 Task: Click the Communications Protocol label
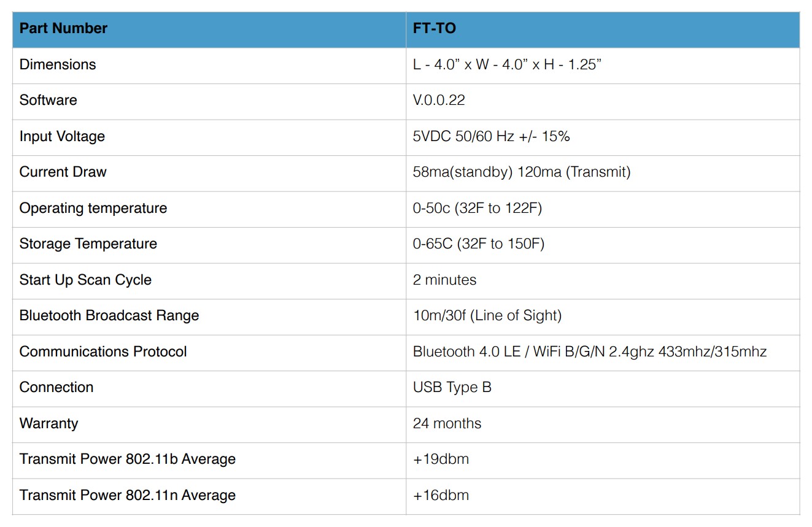[x=103, y=352]
